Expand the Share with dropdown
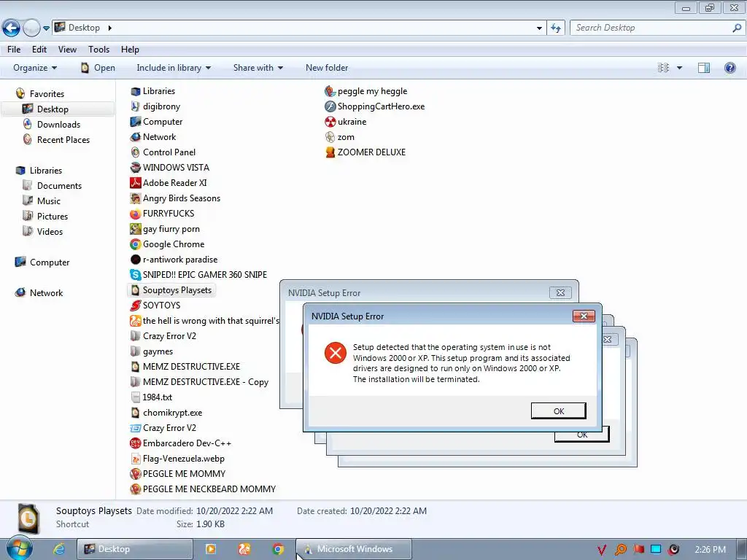 (258, 68)
